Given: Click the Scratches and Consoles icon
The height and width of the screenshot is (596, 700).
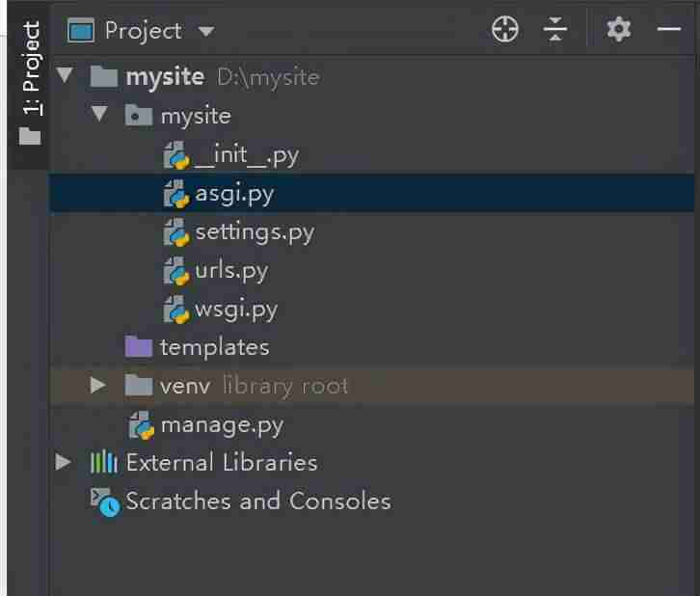Looking at the screenshot, I should click(x=105, y=502).
